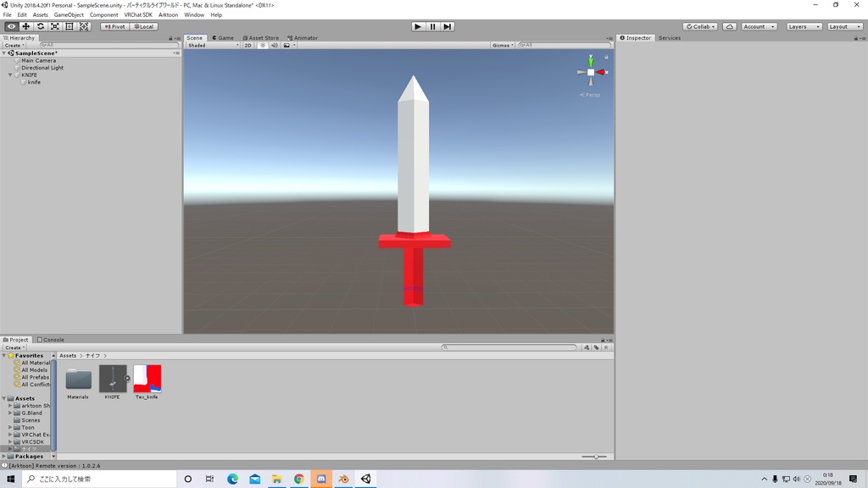This screenshot has width=868, height=488.
Task: Select the Tex_knife texture asset
Action: point(147,379)
